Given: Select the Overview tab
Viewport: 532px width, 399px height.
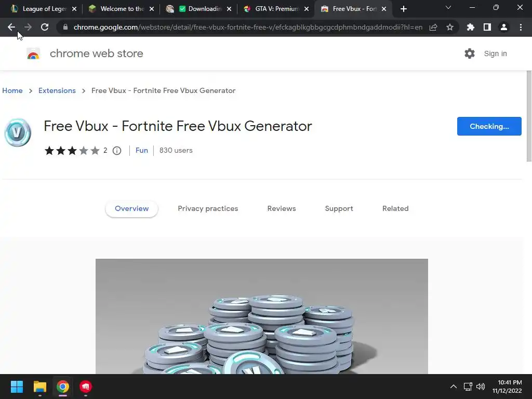Looking at the screenshot, I should pos(131,209).
